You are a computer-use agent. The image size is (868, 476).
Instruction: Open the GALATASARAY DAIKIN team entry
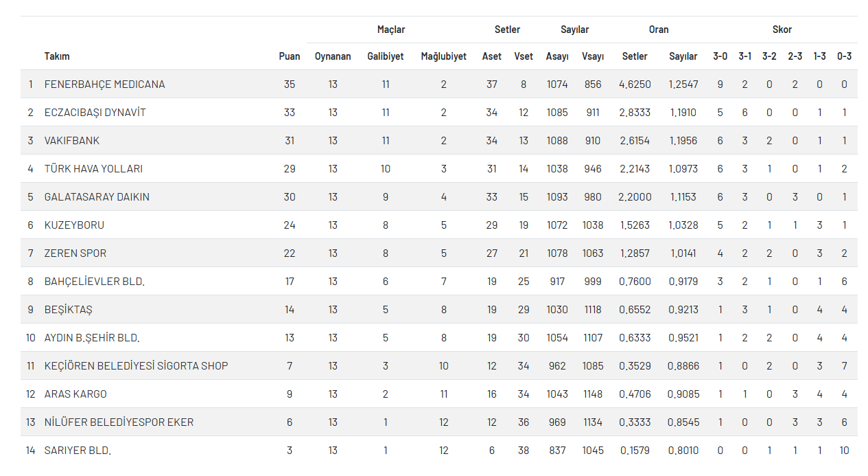97,197
